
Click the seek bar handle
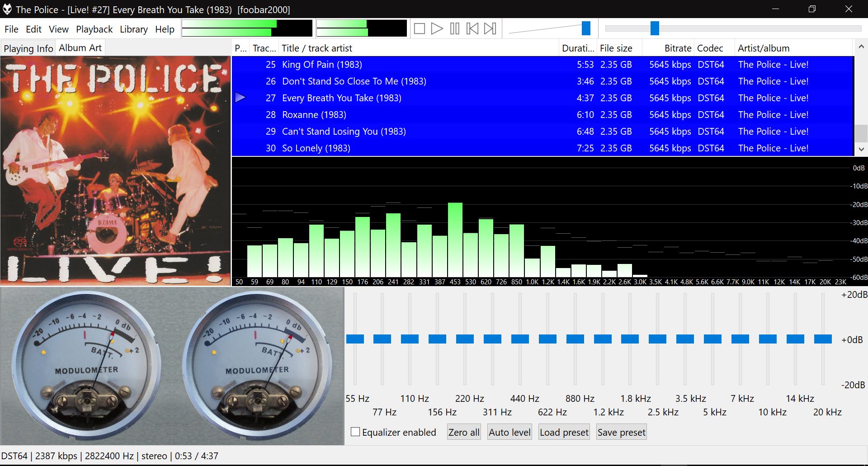(x=655, y=28)
